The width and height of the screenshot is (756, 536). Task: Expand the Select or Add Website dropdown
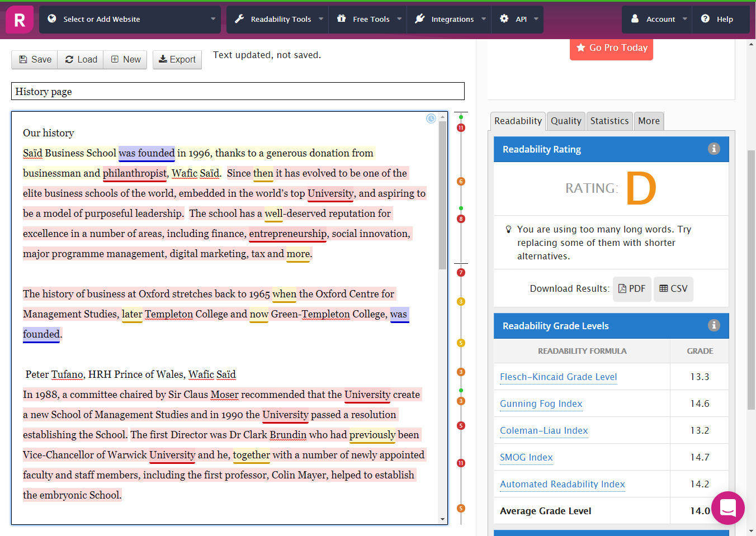[x=213, y=19]
